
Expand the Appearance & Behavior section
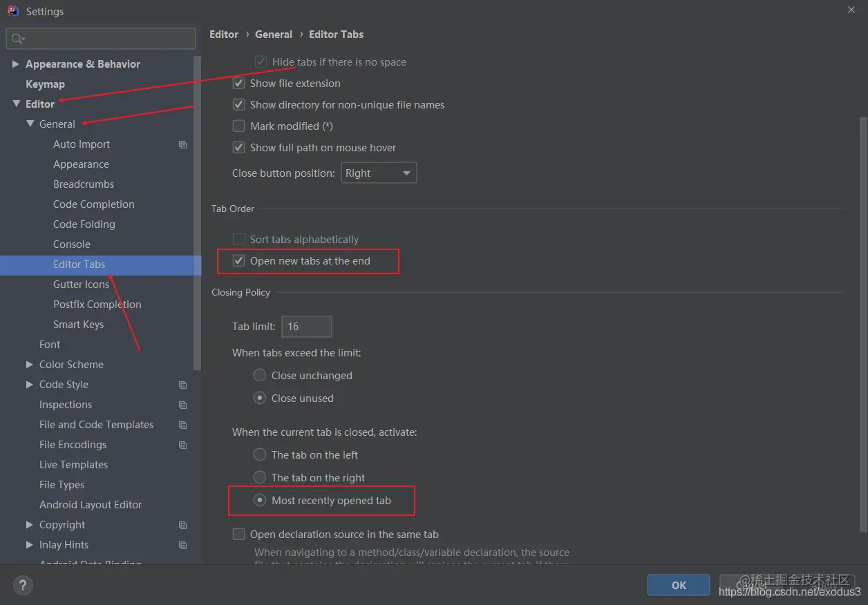(x=16, y=64)
